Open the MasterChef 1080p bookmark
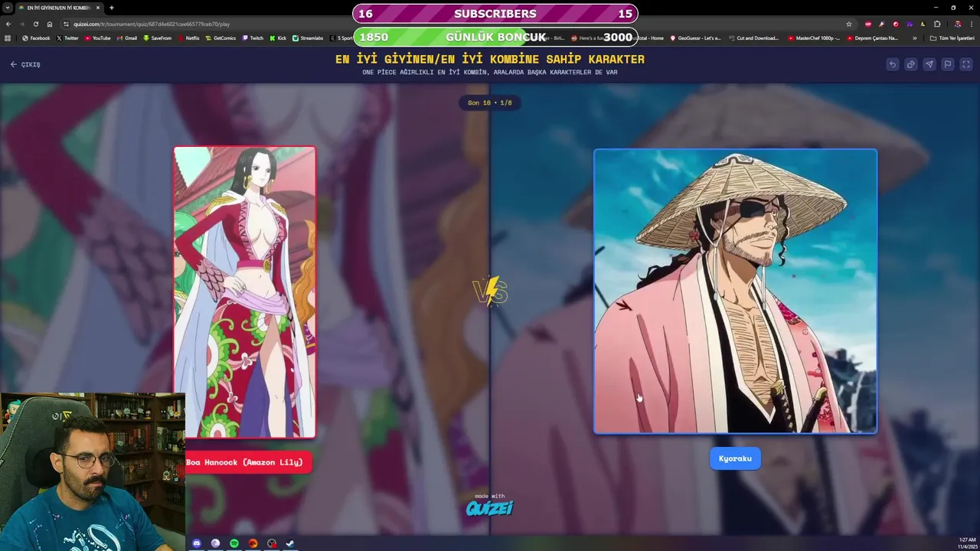This screenshot has height=551, width=980. [x=814, y=37]
